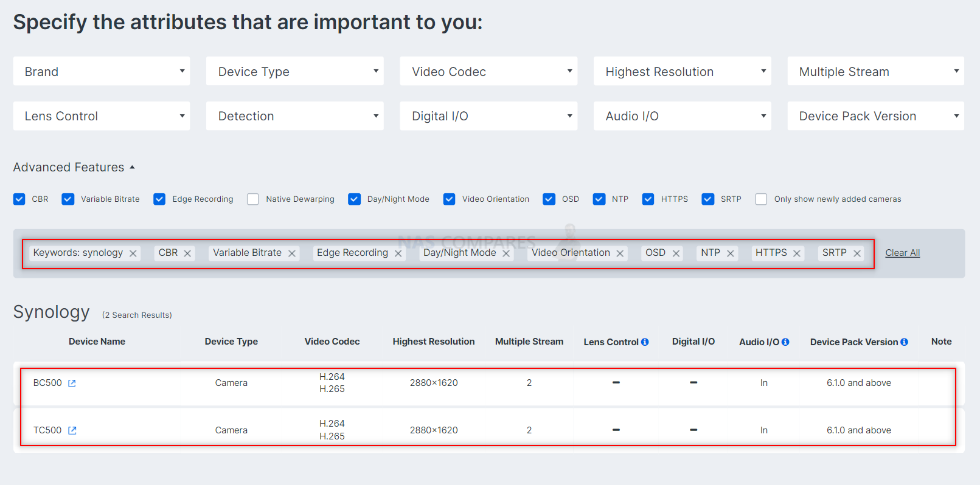980x485 pixels.
Task: Uncheck the OSD checkbox
Action: [549, 199]
